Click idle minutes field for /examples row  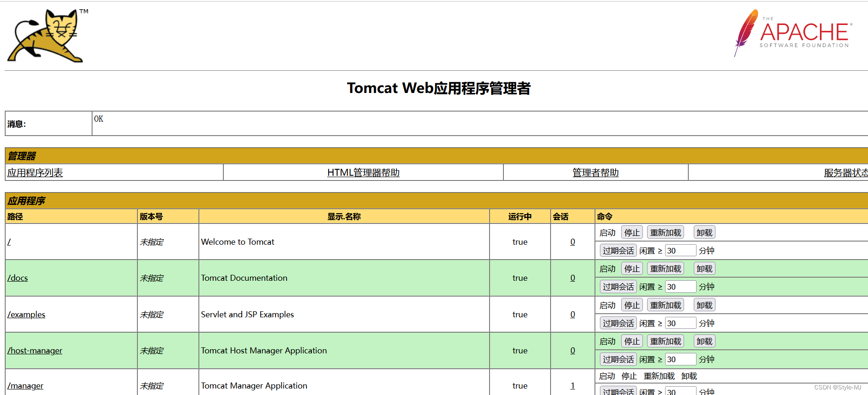pos(680,323)
